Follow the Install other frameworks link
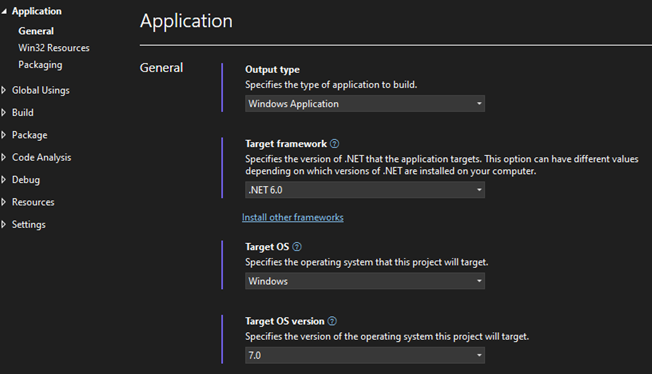Screen dimensions: 652x374 point(293,218)
